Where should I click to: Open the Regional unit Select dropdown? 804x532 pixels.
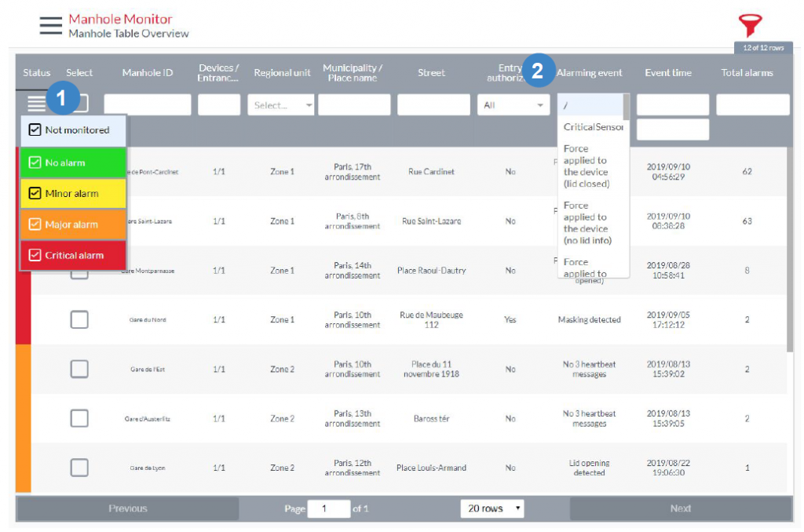(x=283, y=105)
